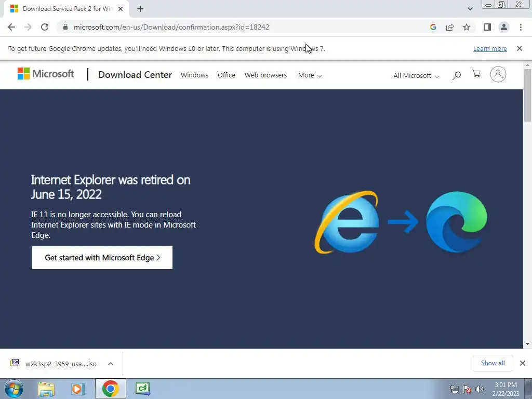Viewport: 532px width, 399px height.
Task: Click Get started with Microsoft Edge
Action: pyautogui.click(x=102, y=258)
